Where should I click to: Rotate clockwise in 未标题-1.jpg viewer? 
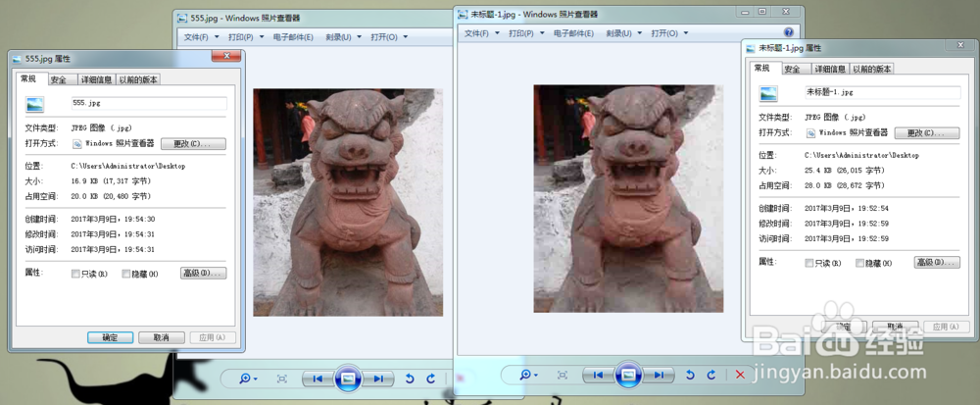(711, 375)
